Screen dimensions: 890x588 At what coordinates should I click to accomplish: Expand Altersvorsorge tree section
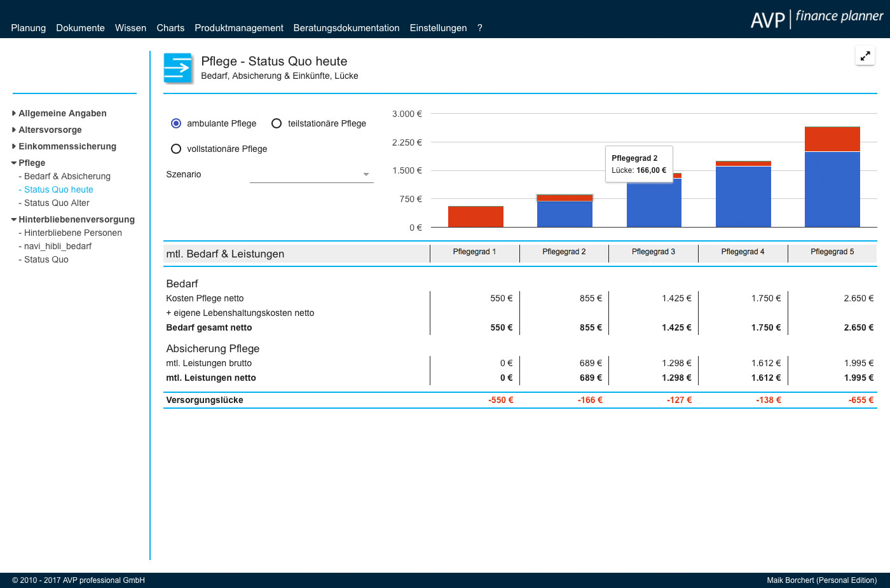pyautogui.click(x=50, y=130)
